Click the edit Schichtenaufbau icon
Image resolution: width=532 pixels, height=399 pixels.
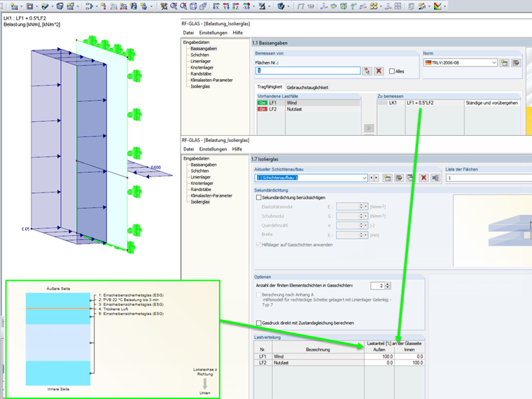pos(399,178)
